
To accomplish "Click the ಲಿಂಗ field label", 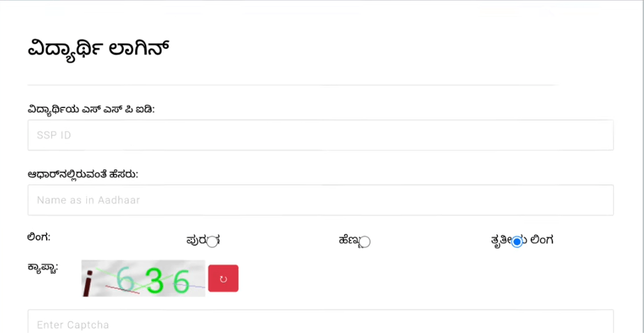I will coord(38,237).
